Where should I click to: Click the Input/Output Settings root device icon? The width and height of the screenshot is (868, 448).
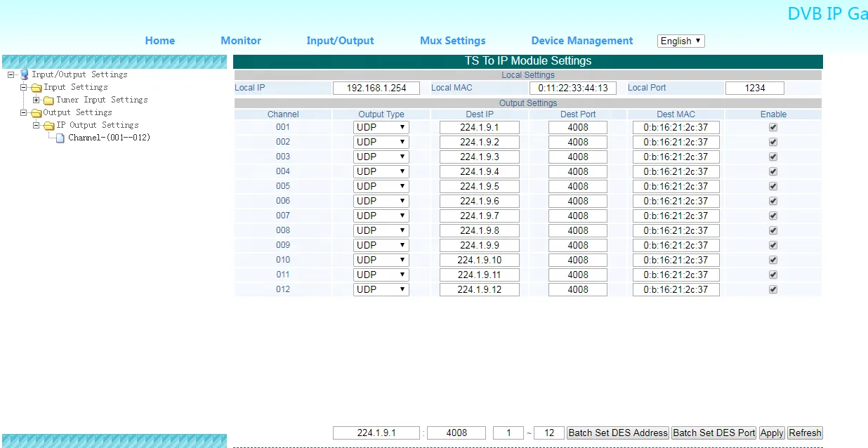(x=25, y=74)
